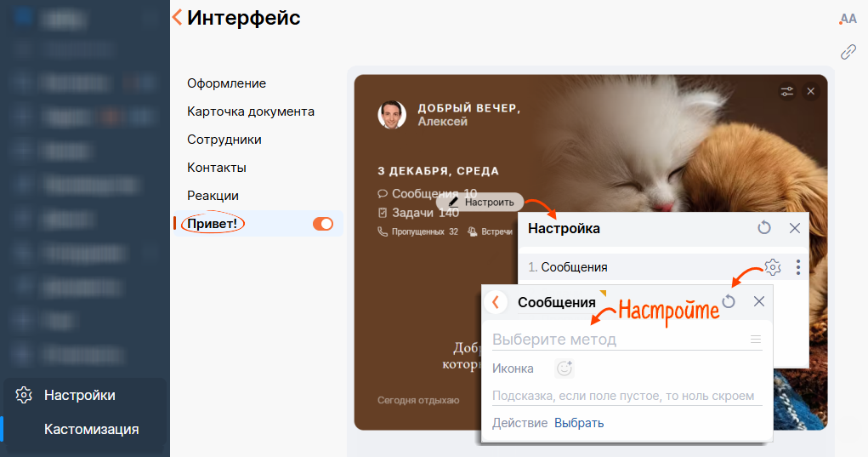The height and width of the screenshot is (457, 868).
Task: Click the gear icon for Сообщения
Action: pyautogui.click(x=772, y=267)
